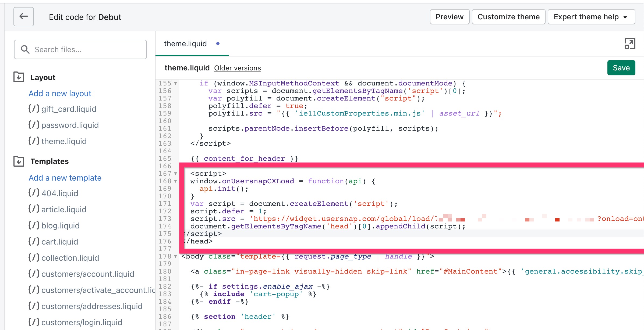Collapse the Templates folder icon

pos(19,161)
